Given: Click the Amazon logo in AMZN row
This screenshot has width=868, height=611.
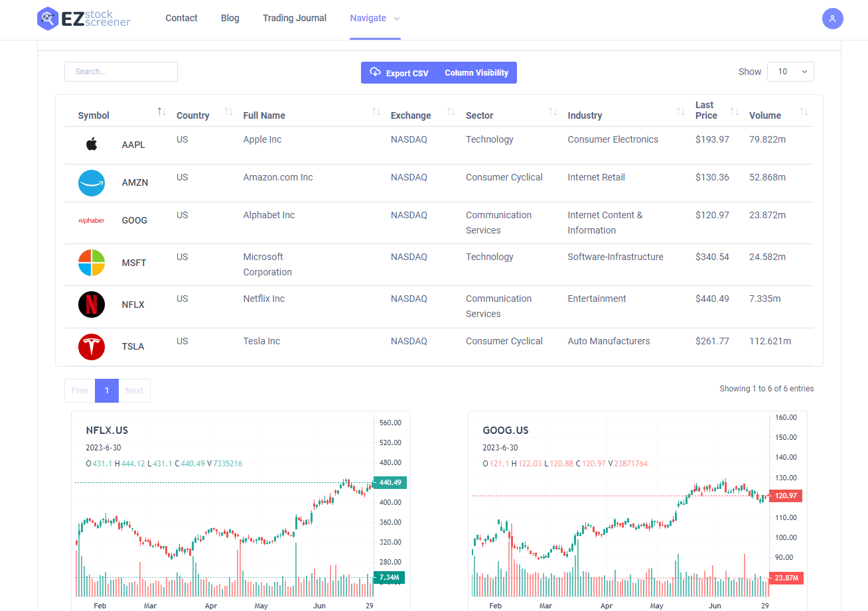Looking at the screenshot, I should coord(92,182).
